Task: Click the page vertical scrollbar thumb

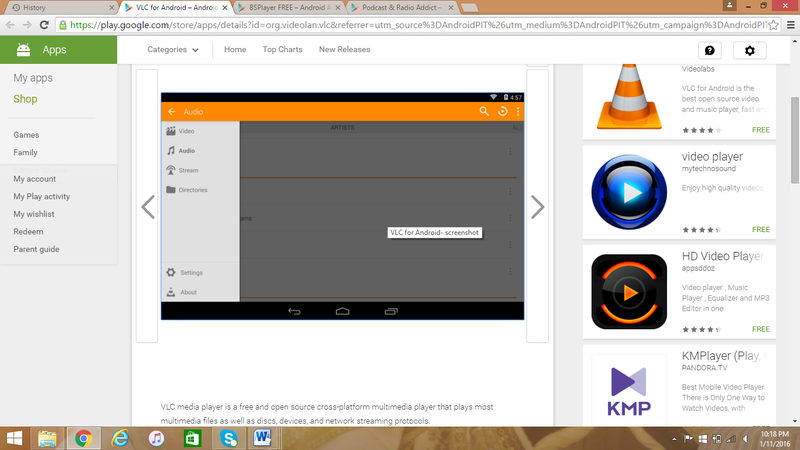Action: click(795, 140)
